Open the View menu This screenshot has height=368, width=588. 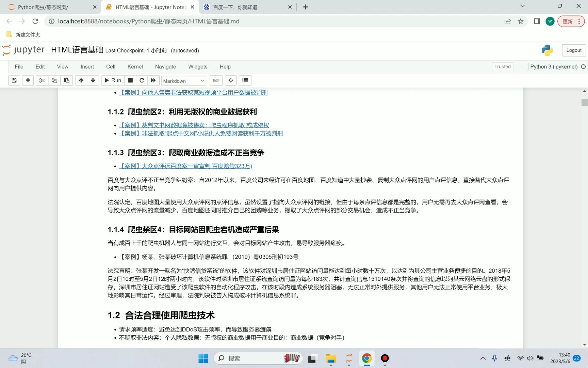tap(63, 67)
